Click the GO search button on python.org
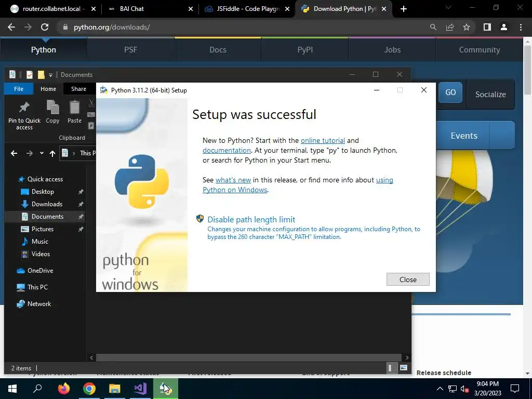The height and width of the screenshot is (399, 532). tap(450, 92)
